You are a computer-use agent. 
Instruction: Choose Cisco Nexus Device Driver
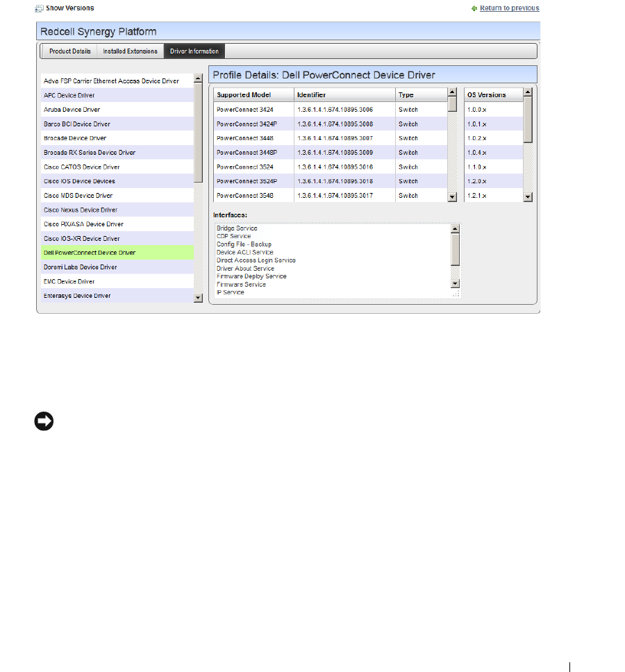tap(117, 210)
